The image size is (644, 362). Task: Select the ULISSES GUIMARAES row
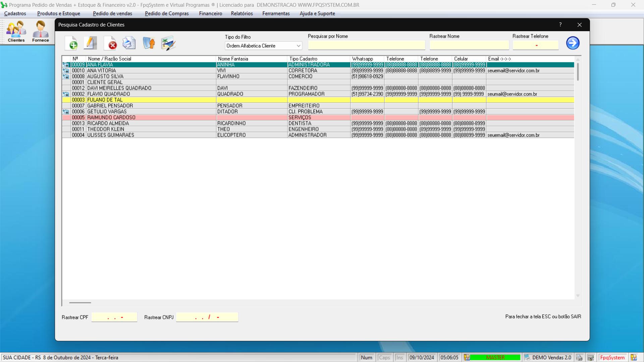(318, 135)
